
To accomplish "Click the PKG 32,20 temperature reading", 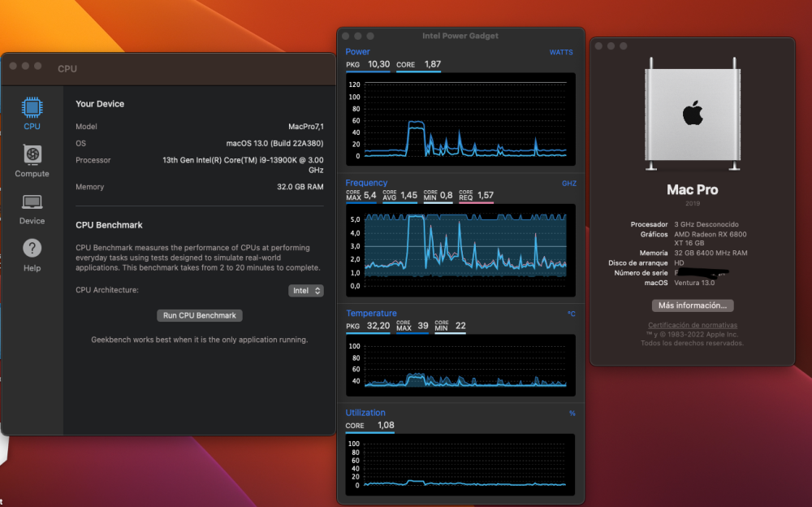I will (x=368, y=326).
